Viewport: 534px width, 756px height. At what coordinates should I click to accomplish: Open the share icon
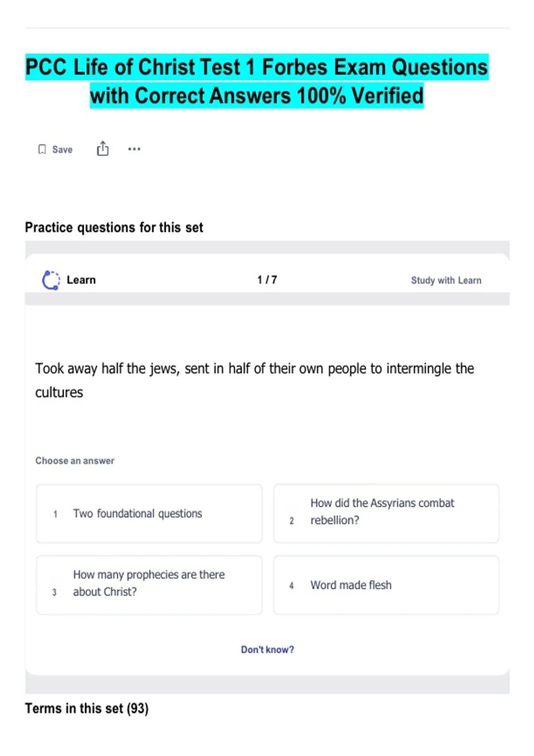103,149
